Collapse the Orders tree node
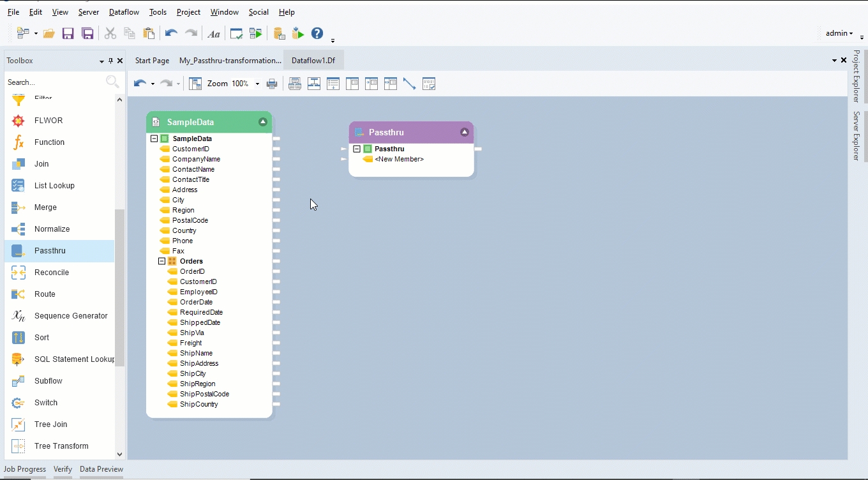Viewport: 868px width, 480px height. 162,261
